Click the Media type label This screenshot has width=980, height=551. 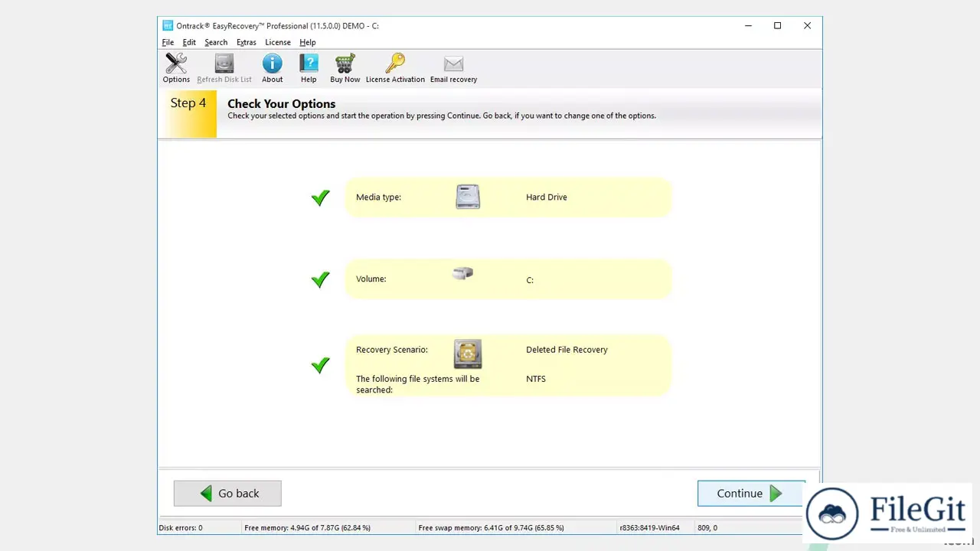click(x=378, y=197)
